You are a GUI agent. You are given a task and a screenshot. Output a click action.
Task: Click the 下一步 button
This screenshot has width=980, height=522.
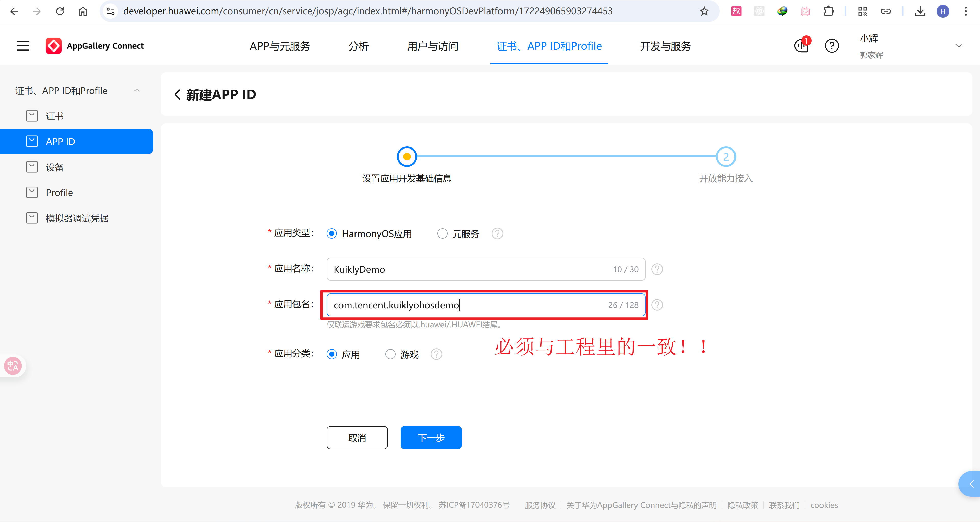(x=431, y=438)
